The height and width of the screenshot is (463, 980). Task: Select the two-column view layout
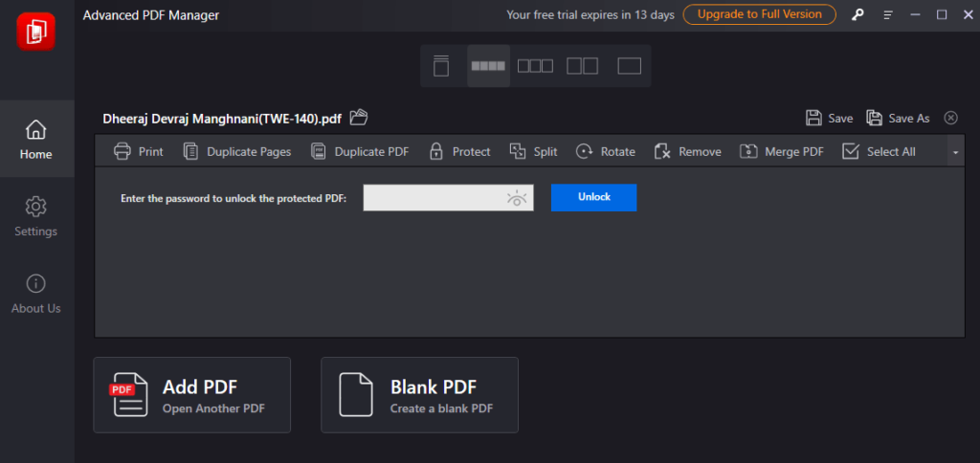(x=582, y=66)
